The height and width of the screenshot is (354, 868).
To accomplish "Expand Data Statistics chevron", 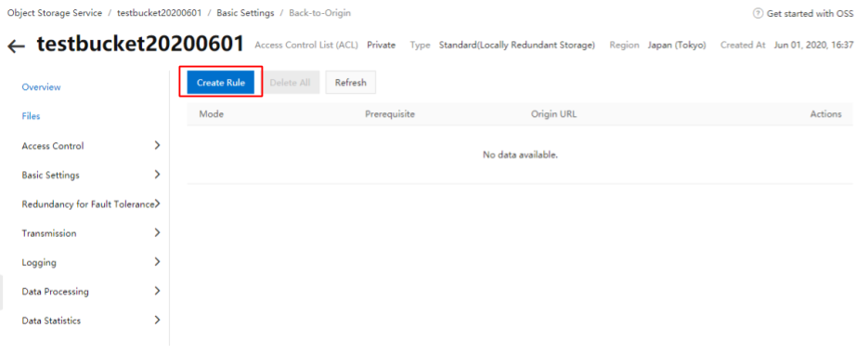I will [x=157, y=321].
